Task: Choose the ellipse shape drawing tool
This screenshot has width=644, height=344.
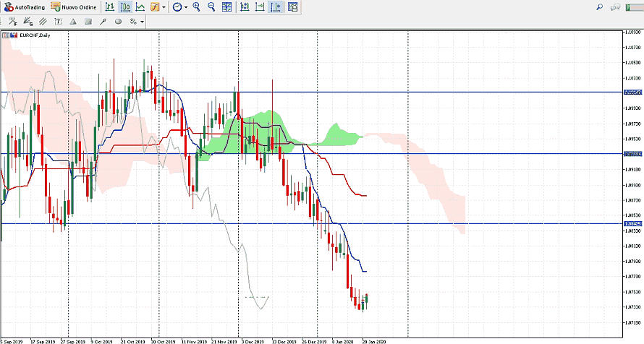Action: pos(118,22)
